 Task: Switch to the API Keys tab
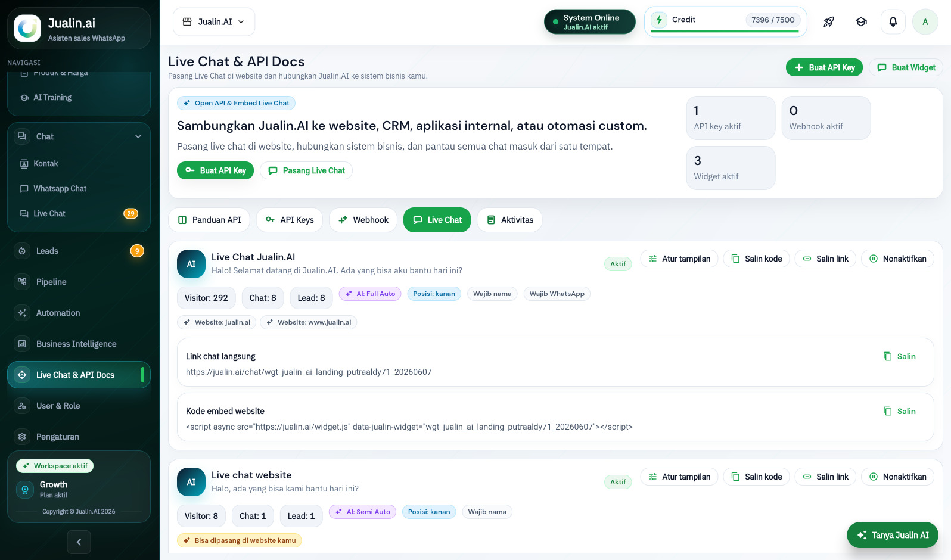point(289,220)
